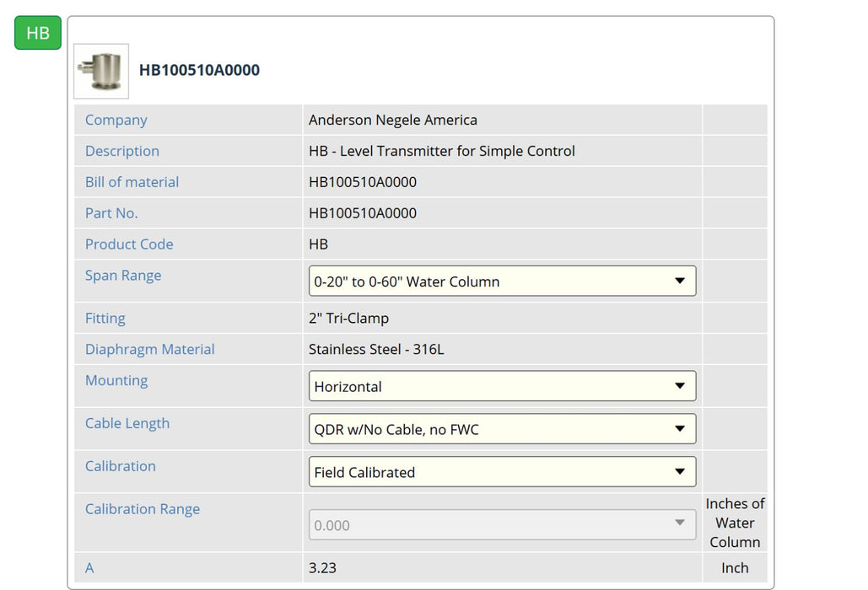Click the Part No. label
Viewport: 868px width, 590px height.
111,213
